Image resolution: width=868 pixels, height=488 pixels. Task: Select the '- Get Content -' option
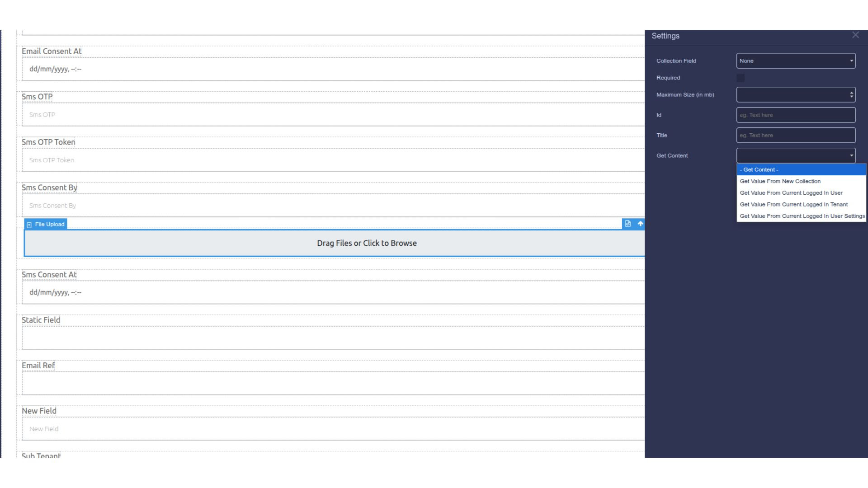click(x=801, y=169)
